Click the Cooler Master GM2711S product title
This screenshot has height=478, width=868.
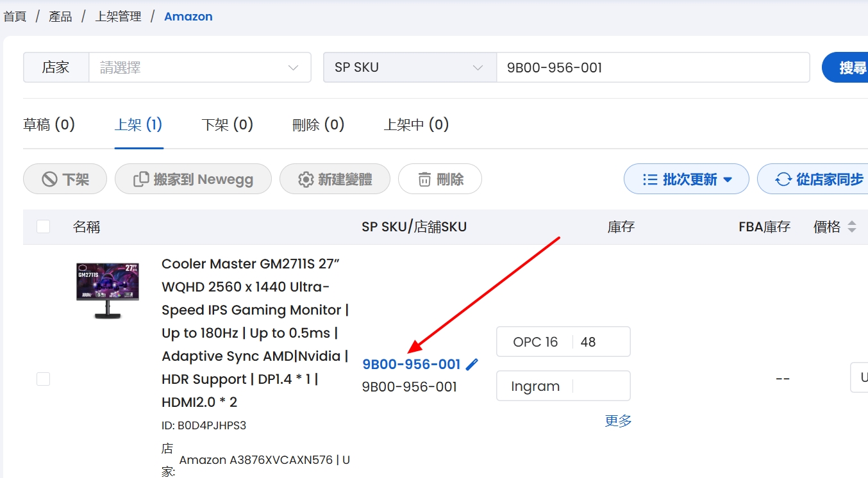point(255,333)
